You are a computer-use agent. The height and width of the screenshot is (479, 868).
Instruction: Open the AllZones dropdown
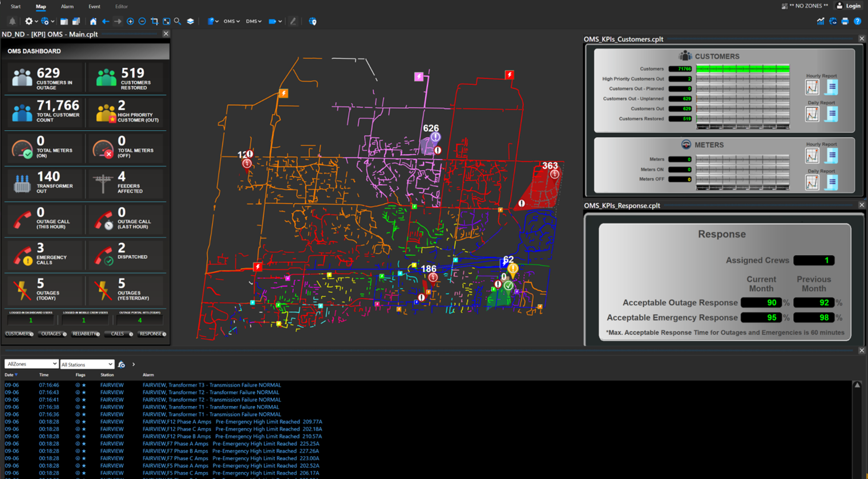tap(31, 364)
